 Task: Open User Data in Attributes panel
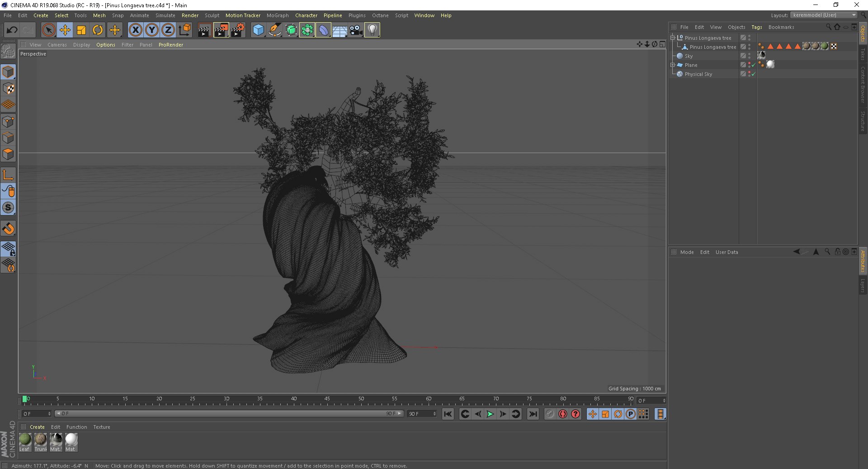point(726,252)
